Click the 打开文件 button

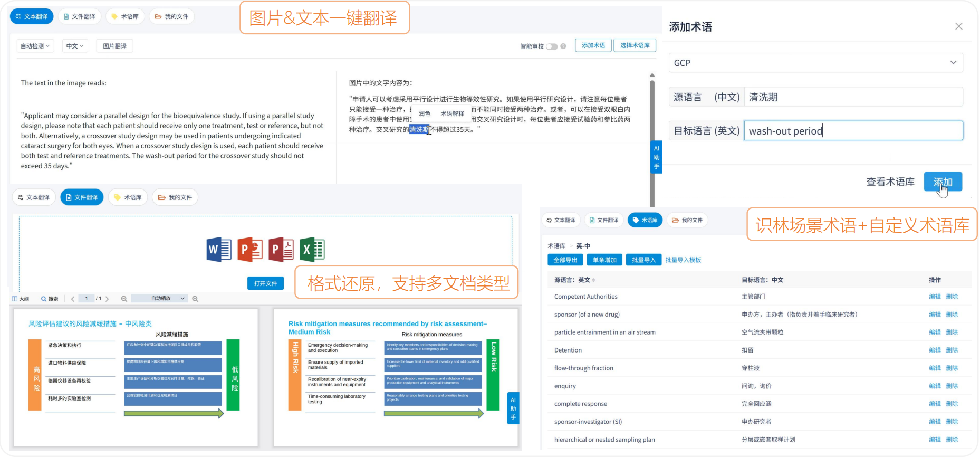[x=265, y=283]
